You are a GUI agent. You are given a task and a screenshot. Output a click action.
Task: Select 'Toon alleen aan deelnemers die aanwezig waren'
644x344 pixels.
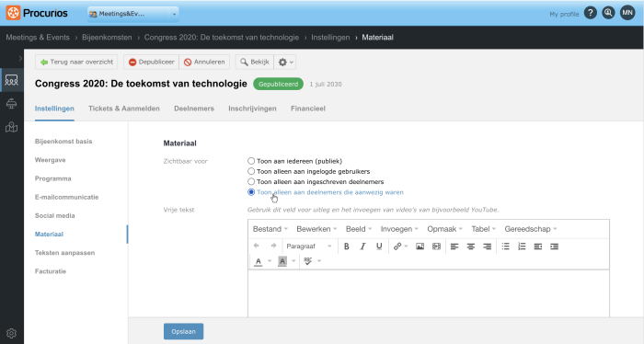(251, 192)
